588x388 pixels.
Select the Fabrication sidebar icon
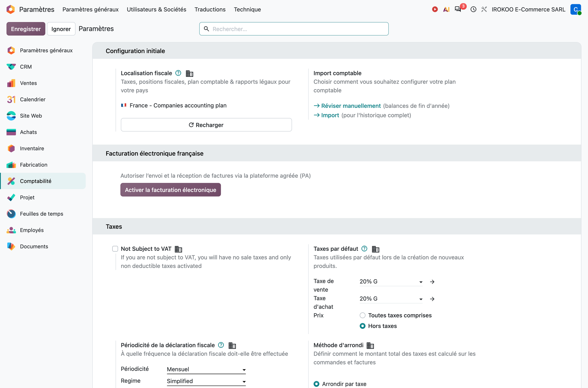(11, 165)
